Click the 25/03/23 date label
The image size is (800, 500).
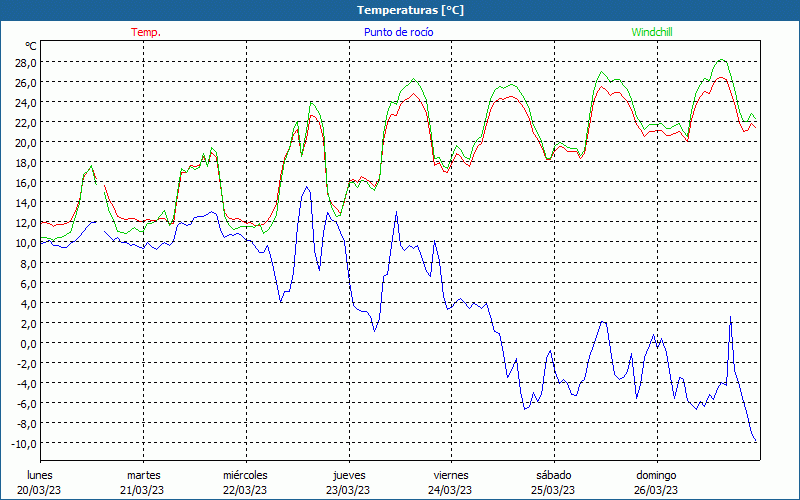pyautogui.click(x=553, y=490)
